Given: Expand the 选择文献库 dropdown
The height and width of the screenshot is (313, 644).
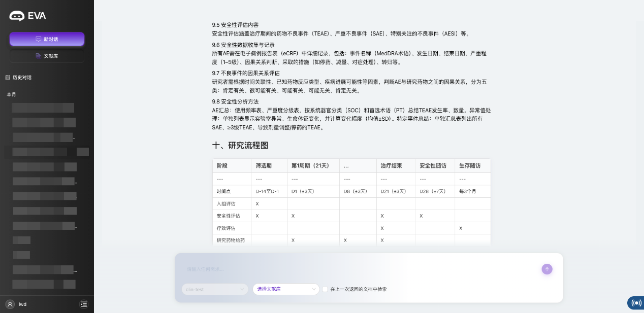Looking at the screenshot, I should tap(286, 289).
